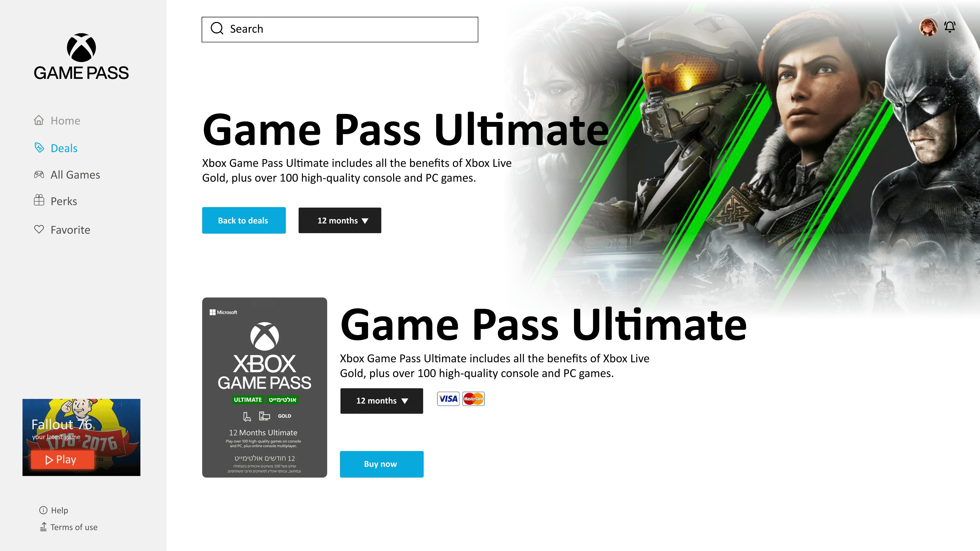Viewport: 980px width, 551px height.
Task: Expand the lower 12 months dropdown beside Visa
Action: [382, 401]
